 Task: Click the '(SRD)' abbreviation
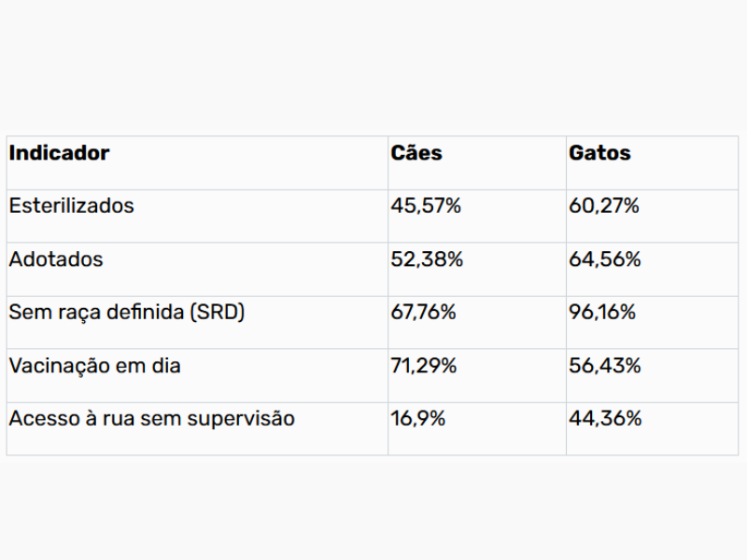point(217,313)
